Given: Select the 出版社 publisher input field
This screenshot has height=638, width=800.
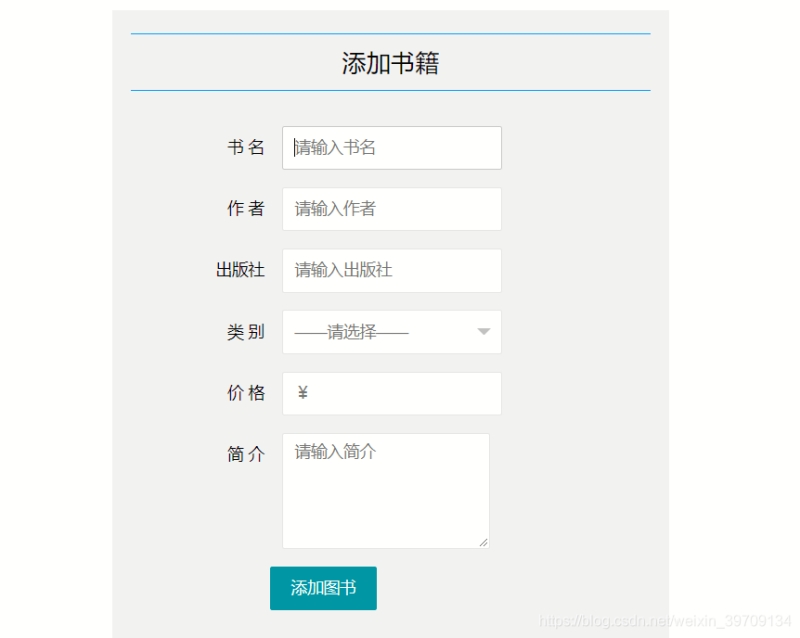Looking at the screenshot, I should [x=391, y=270].
